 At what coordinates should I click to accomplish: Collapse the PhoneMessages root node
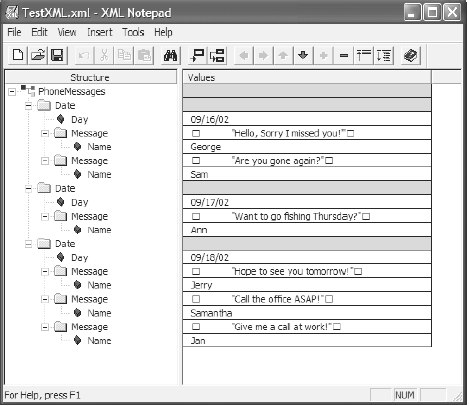[12, 92]
